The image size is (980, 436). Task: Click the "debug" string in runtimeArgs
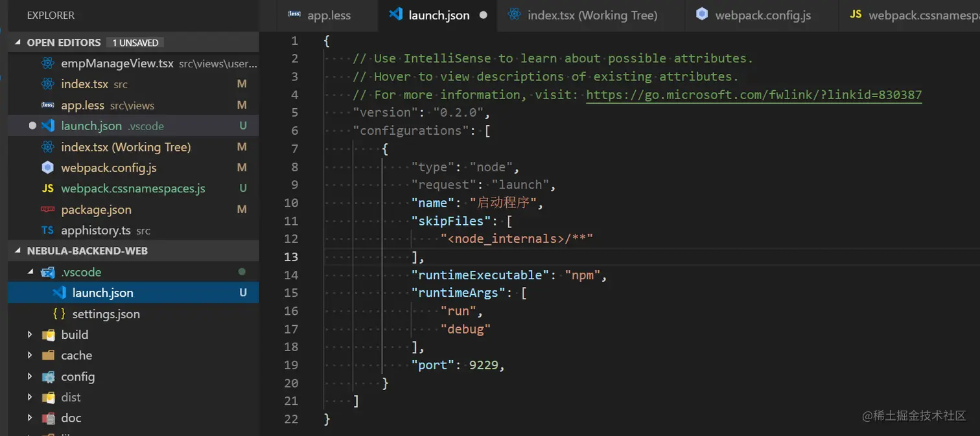pyautogui.click(x=465, y=329)
